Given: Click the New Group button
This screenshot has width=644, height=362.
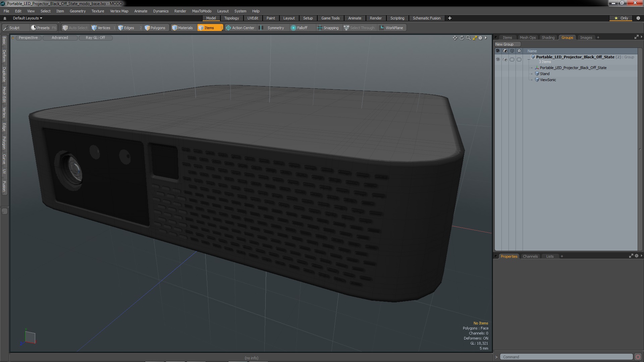Looking at the screenshot, I should coord(507,44).
